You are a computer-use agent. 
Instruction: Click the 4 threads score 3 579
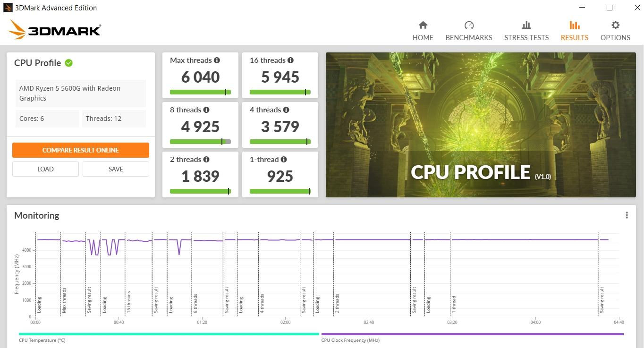tap(280, 127)
